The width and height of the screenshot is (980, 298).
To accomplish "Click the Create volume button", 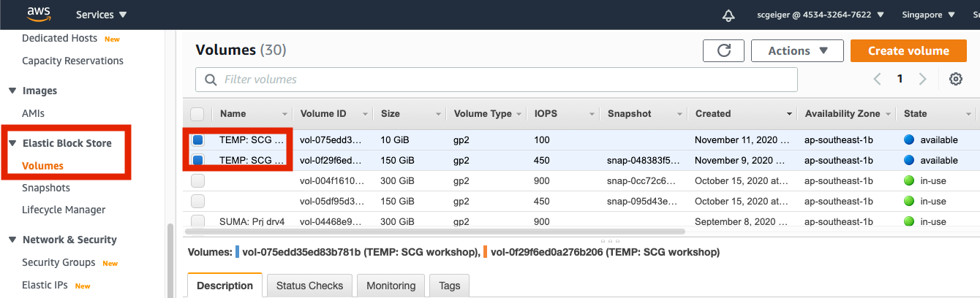I will (908, 50).
